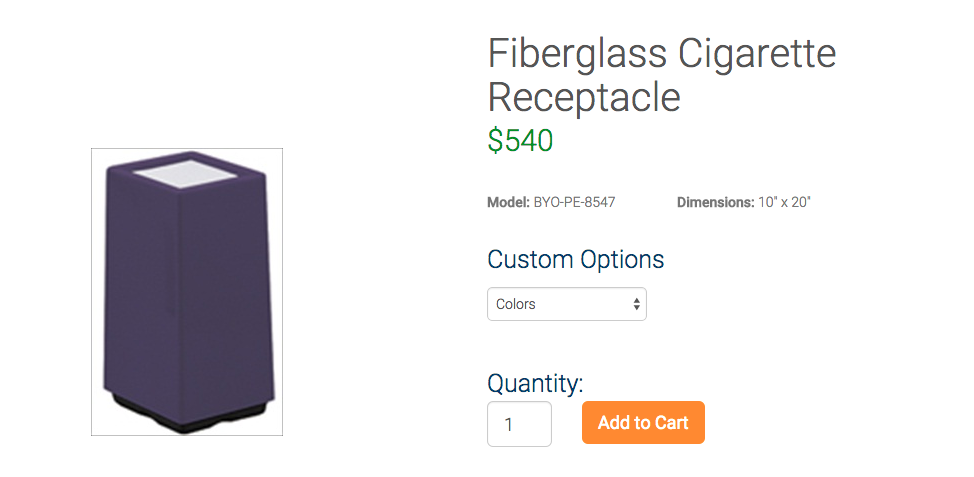This screenshot has height=477, width=974.
Task: Open the purple receptacle product image
Action: (187, 292)
